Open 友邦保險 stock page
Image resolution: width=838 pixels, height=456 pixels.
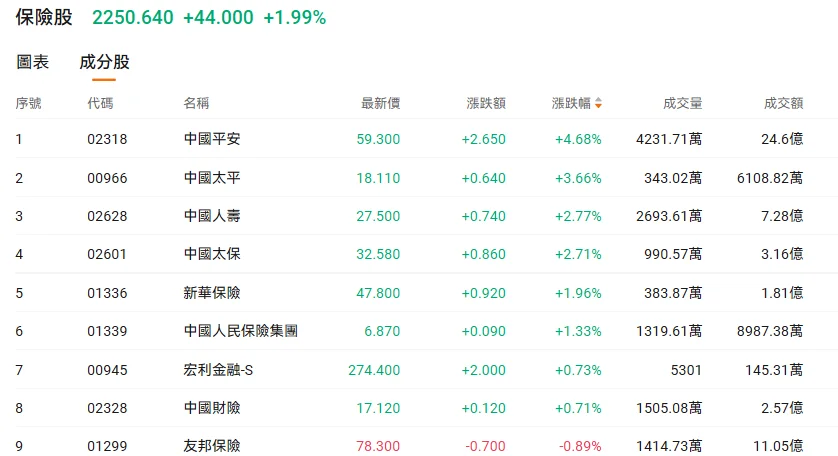(212, 446)
